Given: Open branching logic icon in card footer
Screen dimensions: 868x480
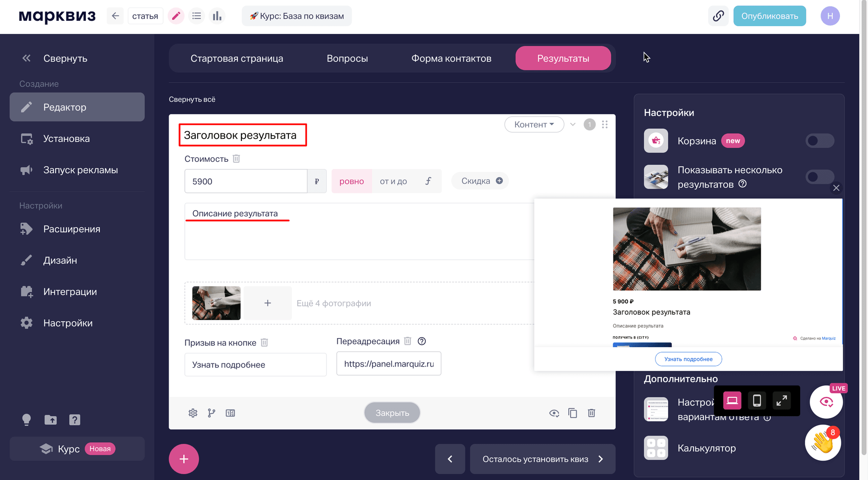Looking at the screenshot, I should point(212,413).
